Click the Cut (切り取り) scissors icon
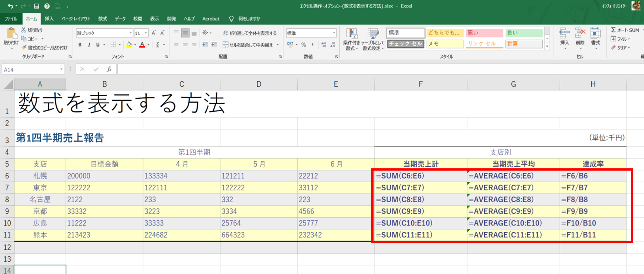This screenshot has height=274, width=644. coord(24,30)
